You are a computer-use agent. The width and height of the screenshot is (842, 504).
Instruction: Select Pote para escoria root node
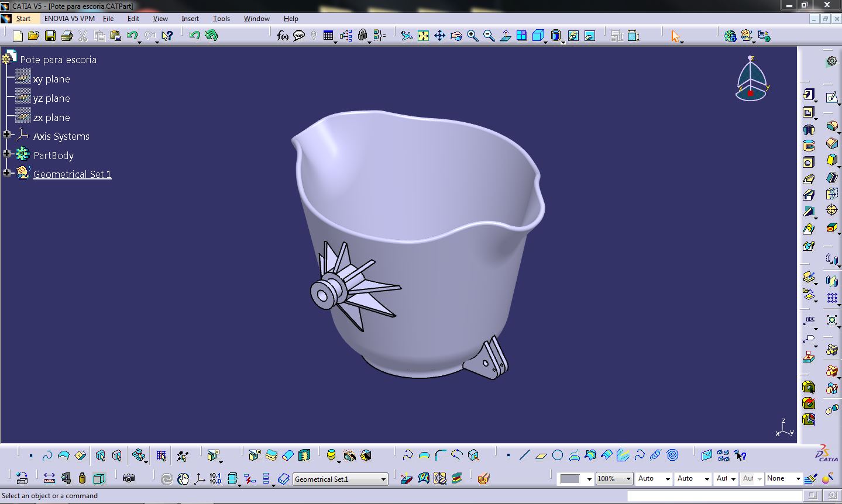[58, 60]
